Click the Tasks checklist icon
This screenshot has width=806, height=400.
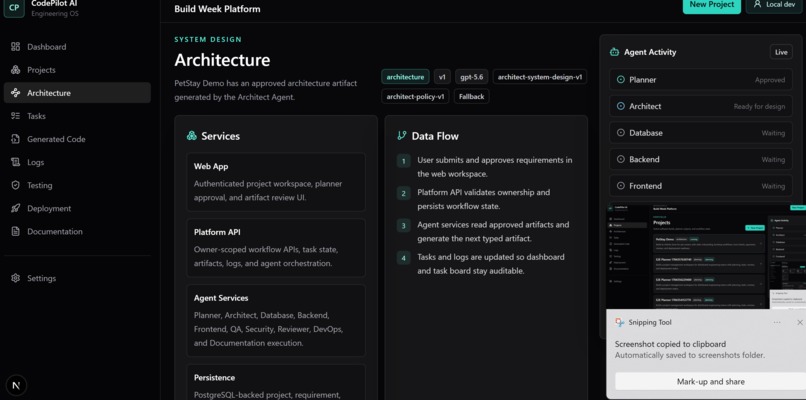pyautogui.click(x=15, y=116)
